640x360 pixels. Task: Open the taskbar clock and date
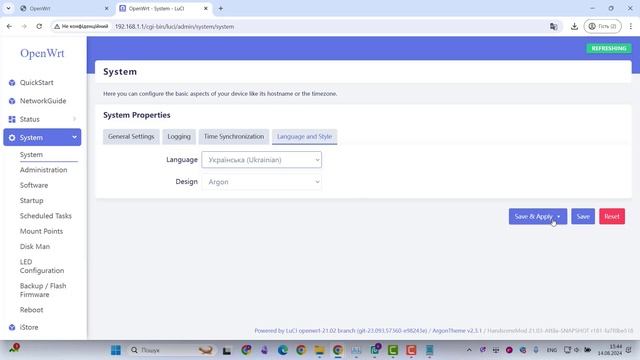point(610,350)
